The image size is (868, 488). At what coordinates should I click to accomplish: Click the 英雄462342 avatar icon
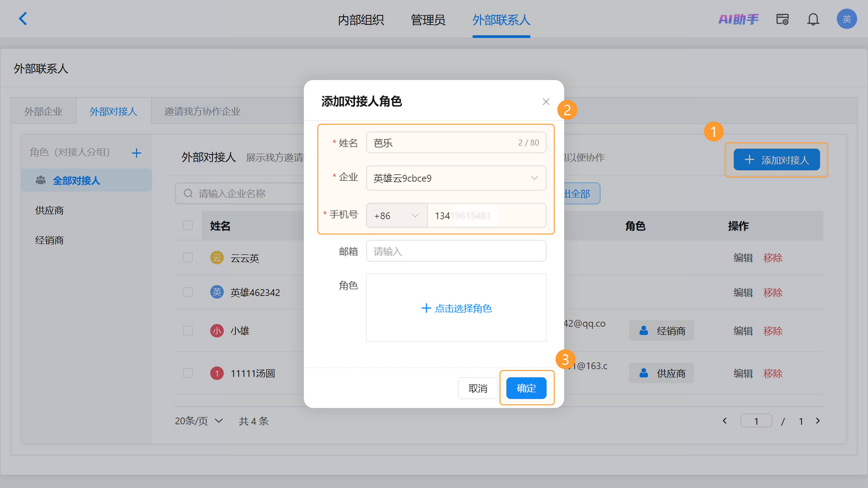tap(217, 292)
